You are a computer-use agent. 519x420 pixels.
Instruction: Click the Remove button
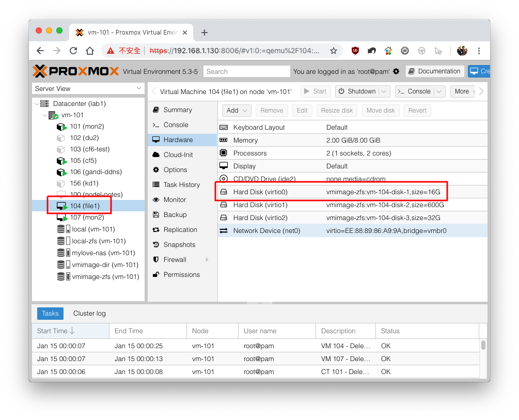click(x=272, y=111)
